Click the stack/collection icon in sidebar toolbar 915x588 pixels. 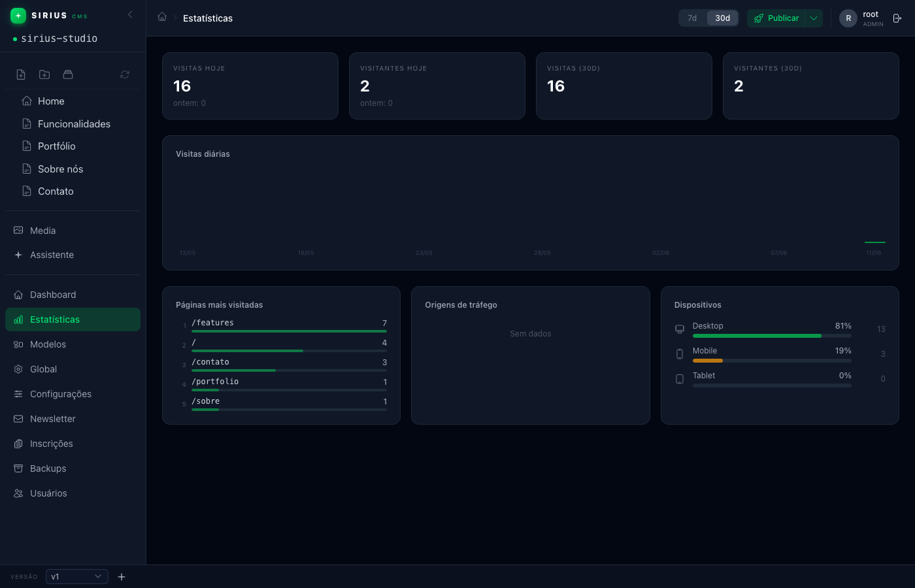coord(68,74)
